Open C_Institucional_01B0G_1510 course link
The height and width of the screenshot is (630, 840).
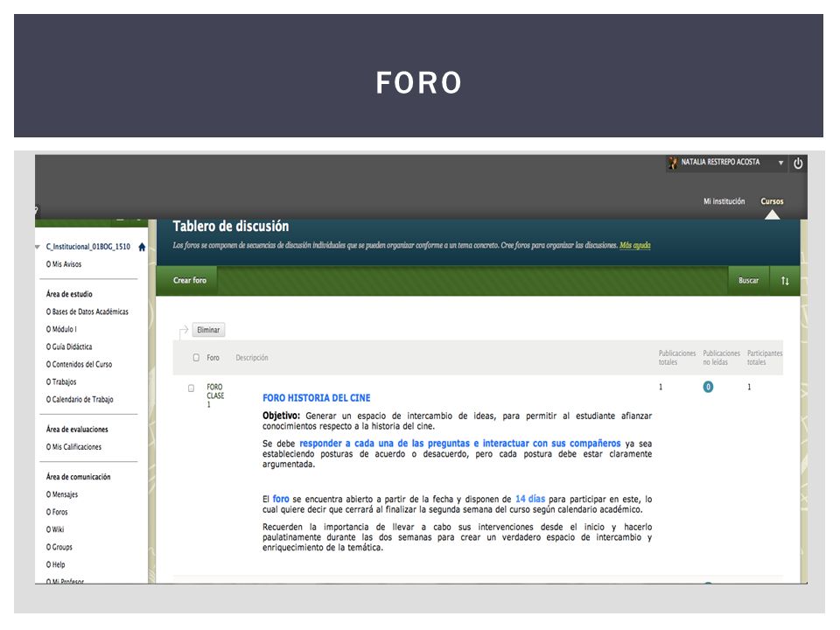[x=87, y=247]
